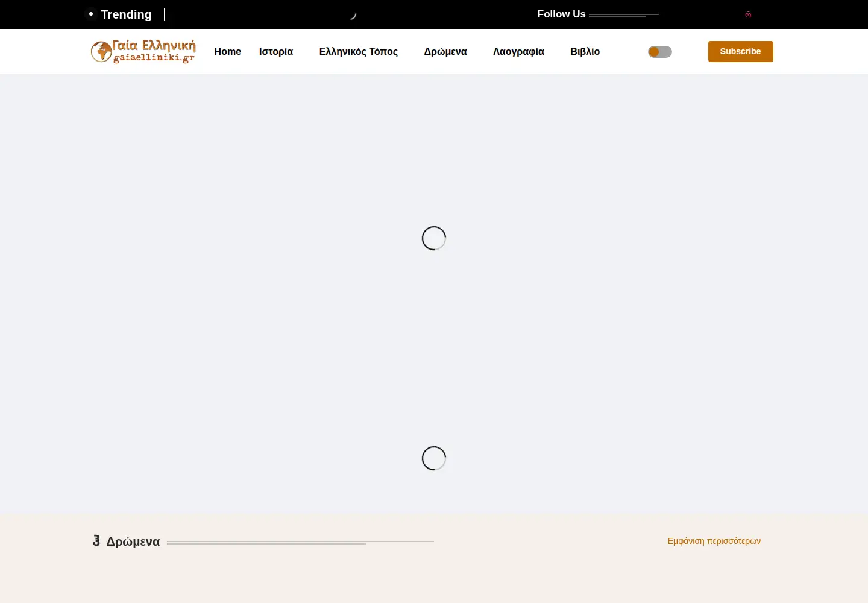Open the Λαογραφία menu item

pyautogui.click(x=518, y=52)
